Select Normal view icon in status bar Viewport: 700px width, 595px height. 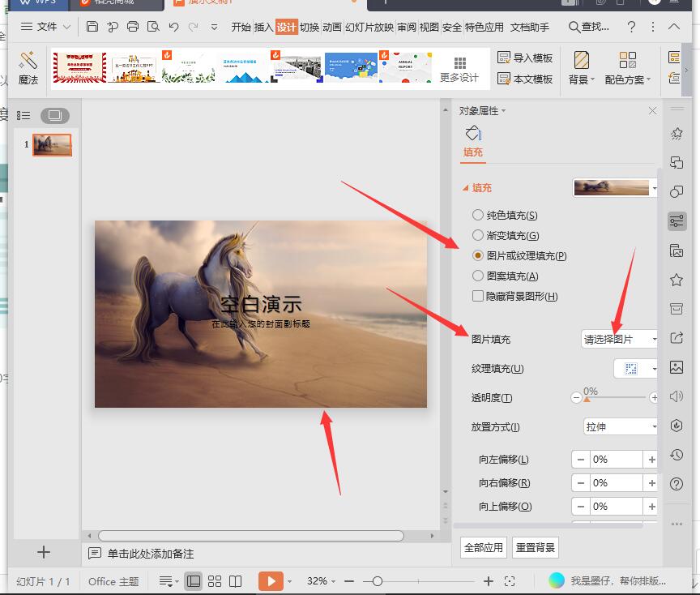(x=194, y=581)
